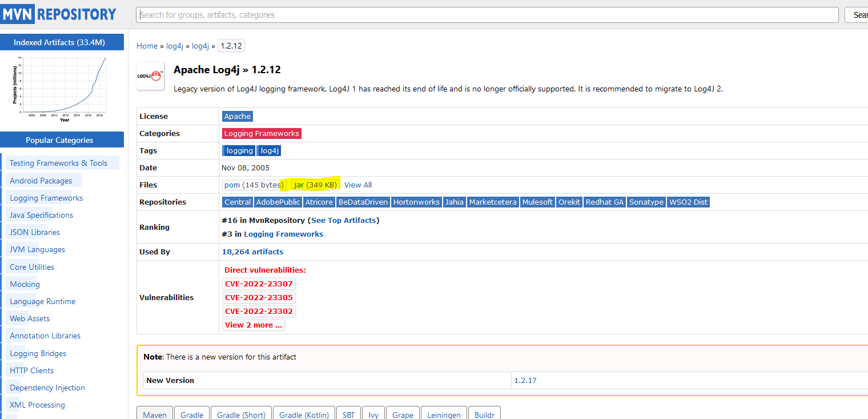The image size is (868, 419).
Task: Open the Apache license tag
Action: pyautogui.click(x=237, y=116)
